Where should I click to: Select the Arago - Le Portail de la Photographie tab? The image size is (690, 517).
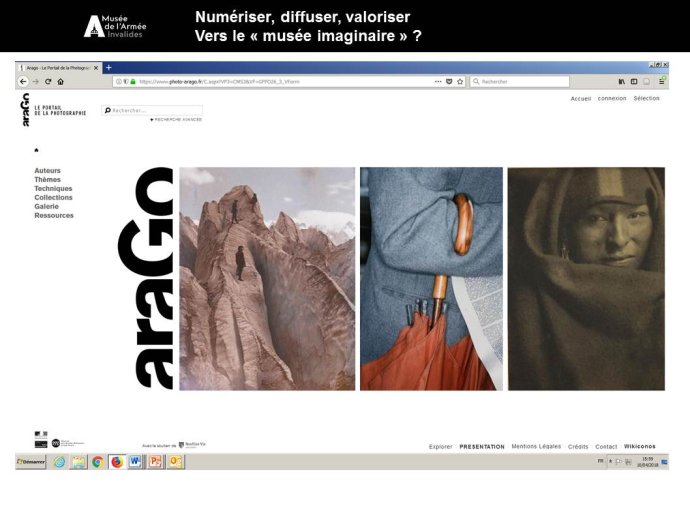click(58, 68)
